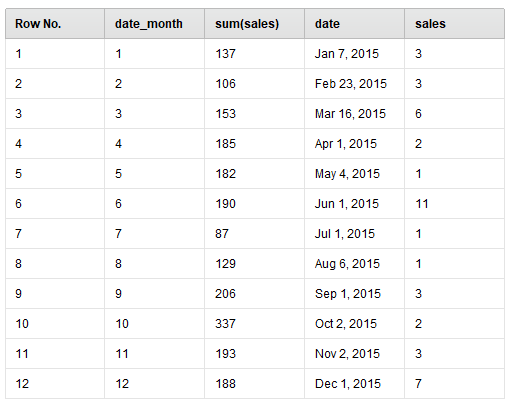Click the Jul 1, 2015 cell
The width and height of the screenshot is (514, 409).
pos(354,234)
